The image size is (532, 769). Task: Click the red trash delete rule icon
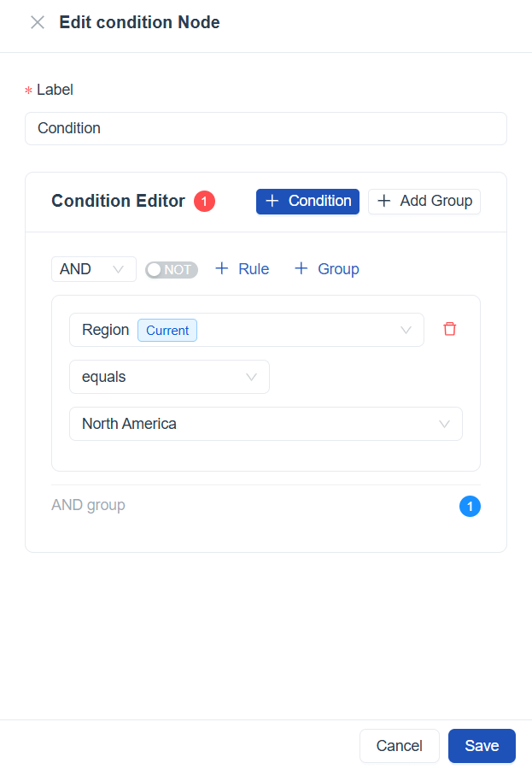(450, 329)
